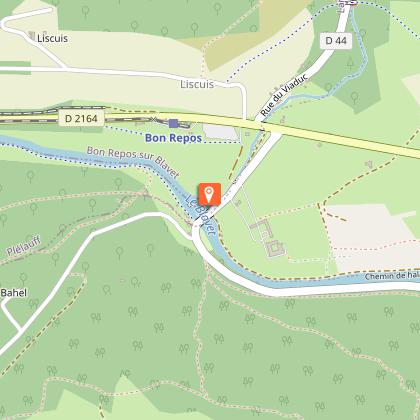
Task: Select the Plélauff boundary label
Action: coord(24,246)
